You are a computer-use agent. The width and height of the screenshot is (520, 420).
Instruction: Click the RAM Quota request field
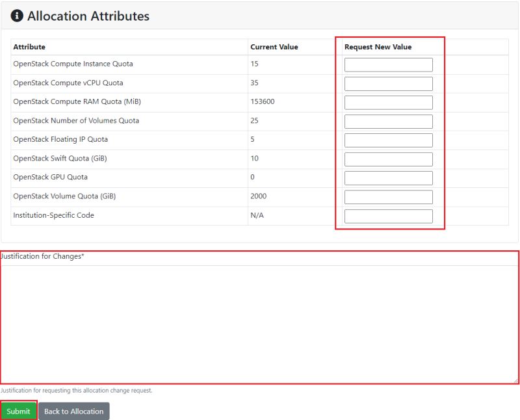tap(388, 101)
